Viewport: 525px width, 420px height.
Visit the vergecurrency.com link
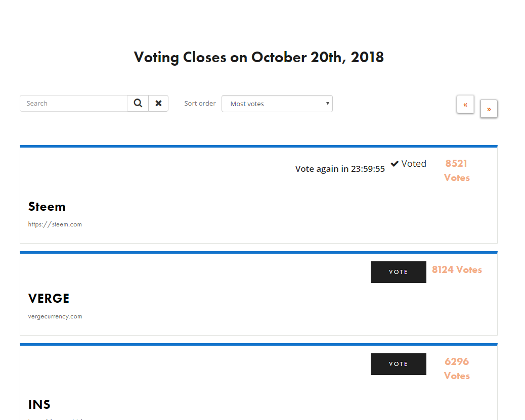[55, 316]
